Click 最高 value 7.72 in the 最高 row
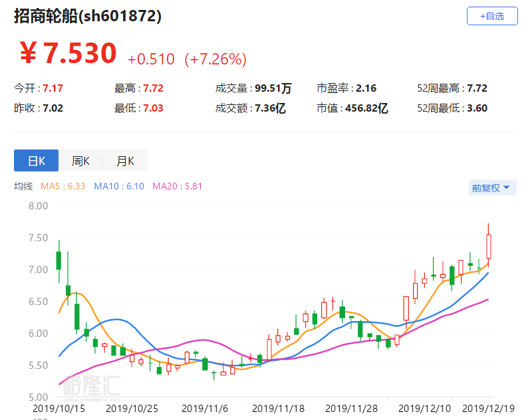The image size is (530, 420). click(x=153, y=88)
